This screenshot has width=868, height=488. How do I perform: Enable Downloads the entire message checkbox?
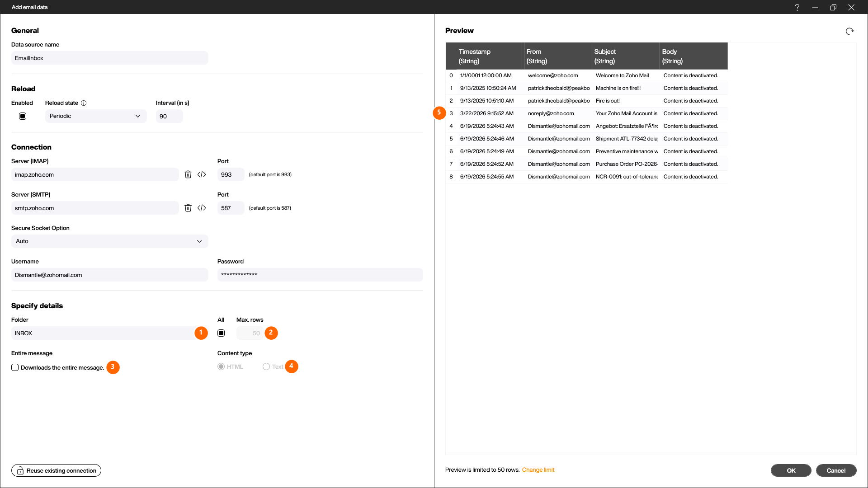15,367
